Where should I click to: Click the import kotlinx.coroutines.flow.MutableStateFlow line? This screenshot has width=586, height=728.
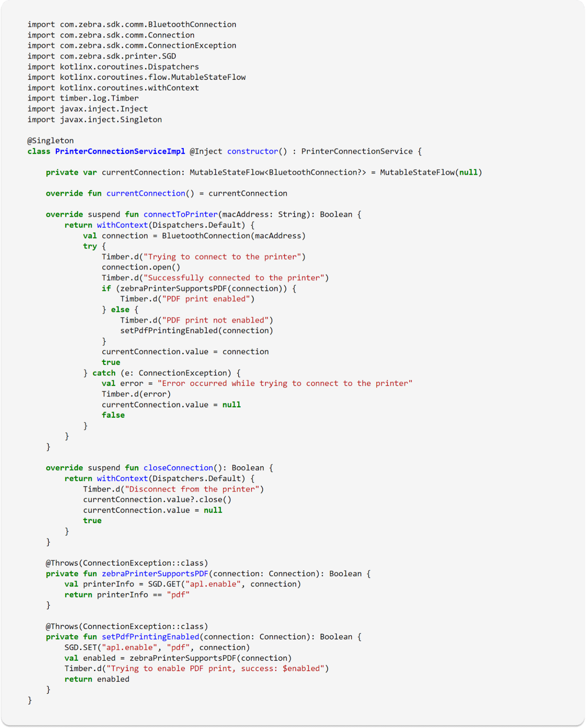(136, 77)
